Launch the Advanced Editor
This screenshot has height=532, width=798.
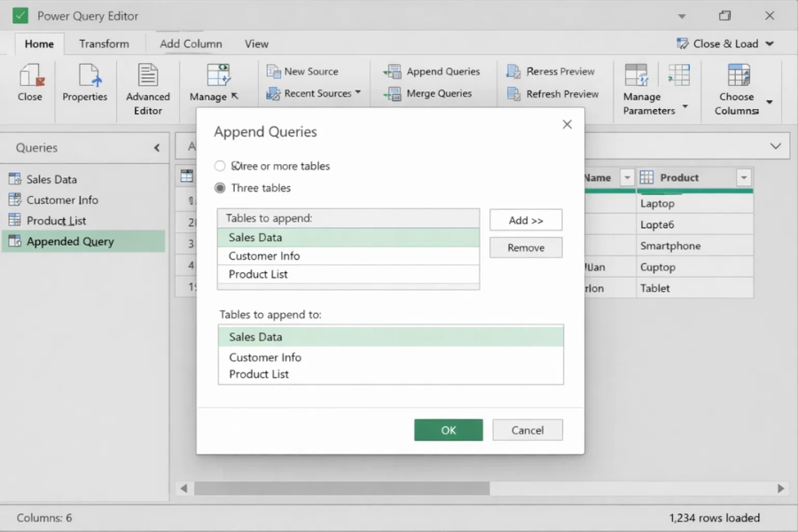(x=146, y=86)
